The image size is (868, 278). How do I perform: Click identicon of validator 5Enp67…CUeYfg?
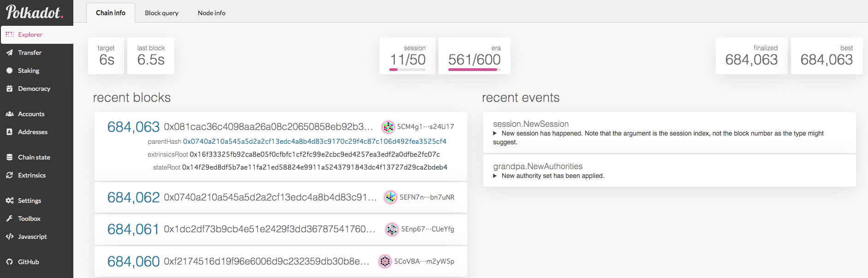pos(392,229)
